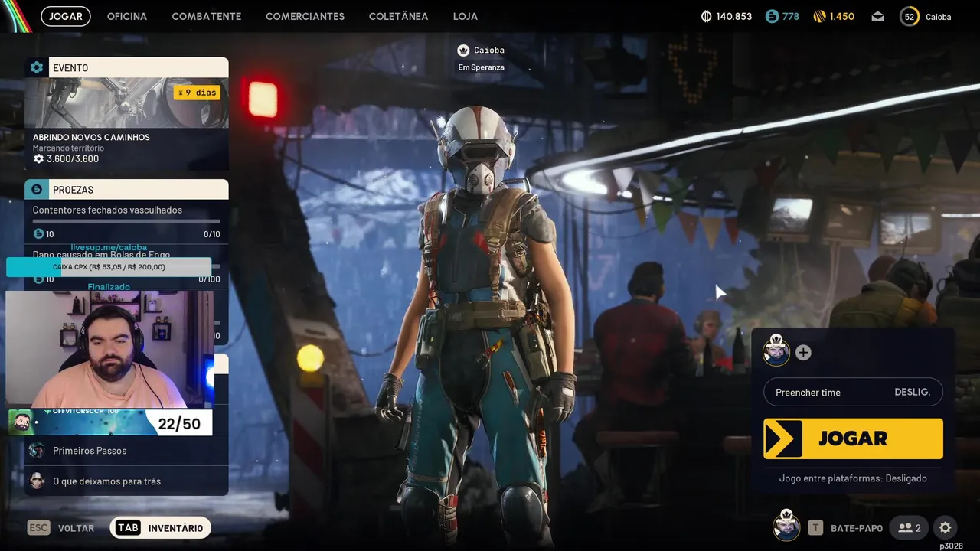Image resolution: width=980 pixels, height=551 pixels.
Task: Click the Contentores feat progress bar
Action: (126, 222)
